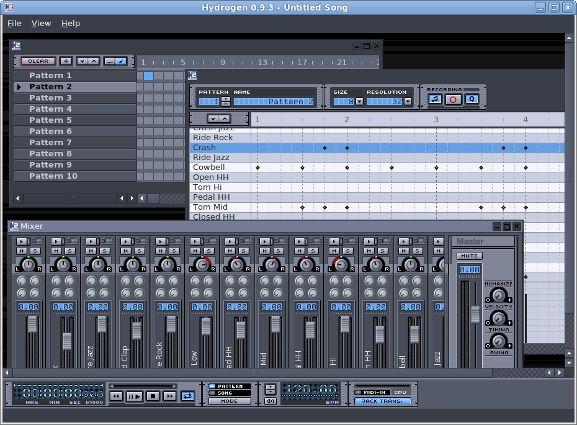
Task: Select Pattern 10 in the pattern list
Action: (x=75, y=176)
